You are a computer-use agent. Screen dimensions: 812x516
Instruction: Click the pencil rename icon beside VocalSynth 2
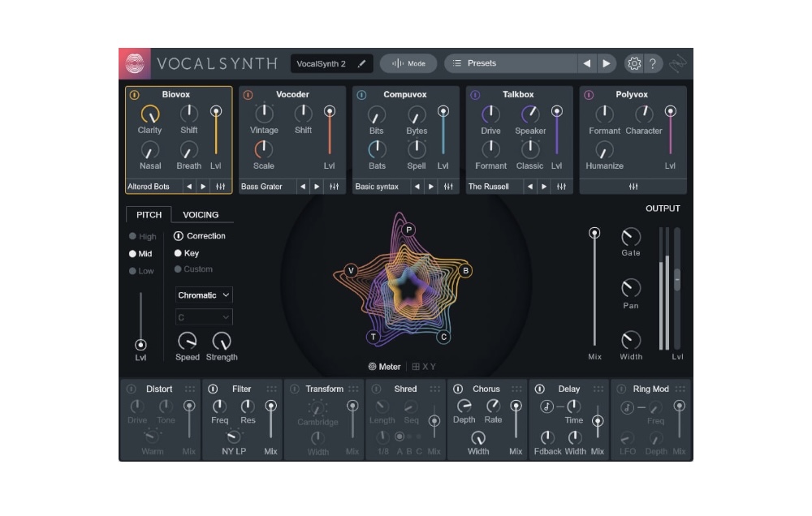[x=361, y=63]
